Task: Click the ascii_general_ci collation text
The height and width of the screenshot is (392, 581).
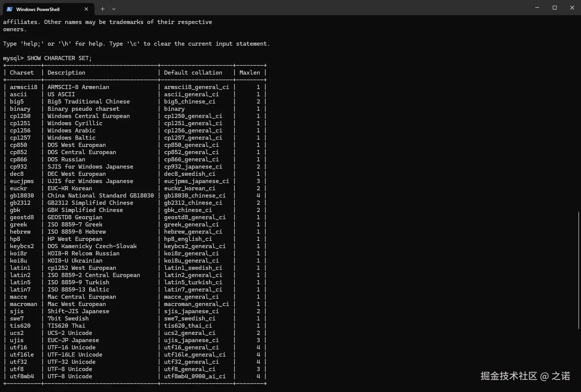Action: (x=191, y=94)
